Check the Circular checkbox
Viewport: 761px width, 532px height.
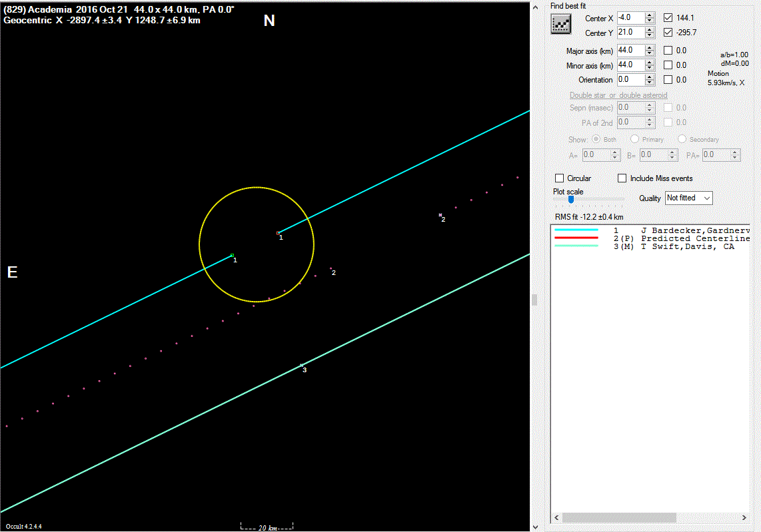[559, 178]
